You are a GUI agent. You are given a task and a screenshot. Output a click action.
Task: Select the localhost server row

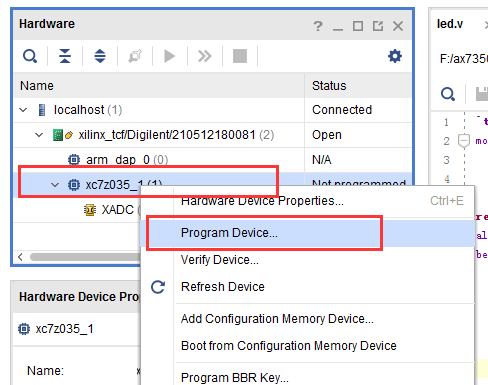(212, 110)
